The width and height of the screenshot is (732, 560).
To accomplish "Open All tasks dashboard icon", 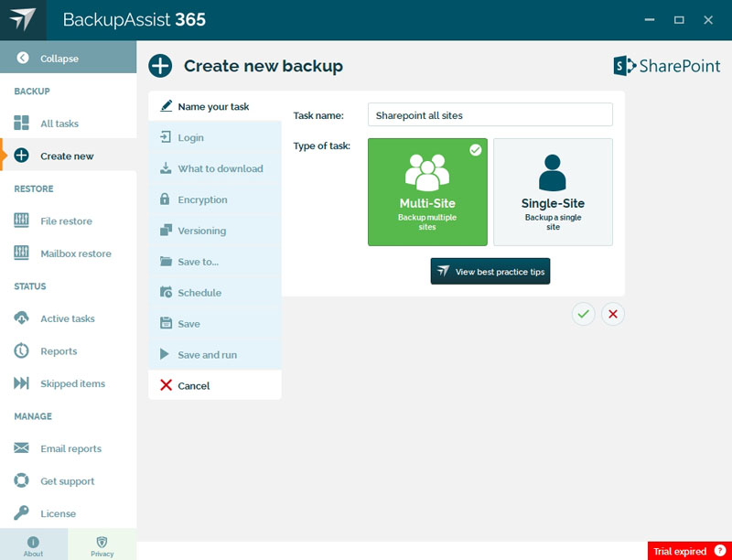I will (x=21, y=123).
